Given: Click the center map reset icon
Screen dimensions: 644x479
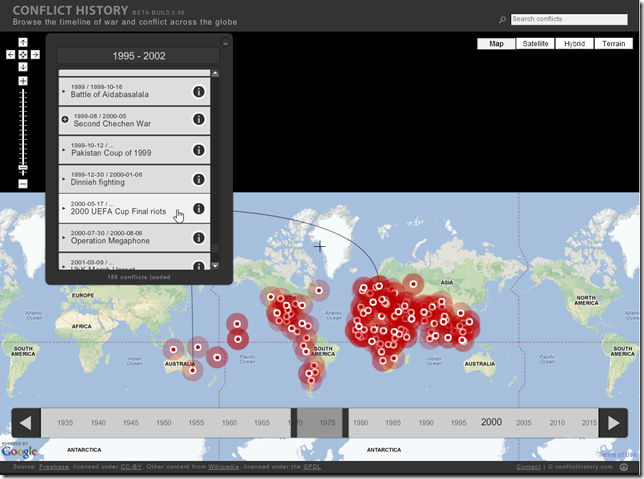Looking at the screenshot, I should point(23,55).
